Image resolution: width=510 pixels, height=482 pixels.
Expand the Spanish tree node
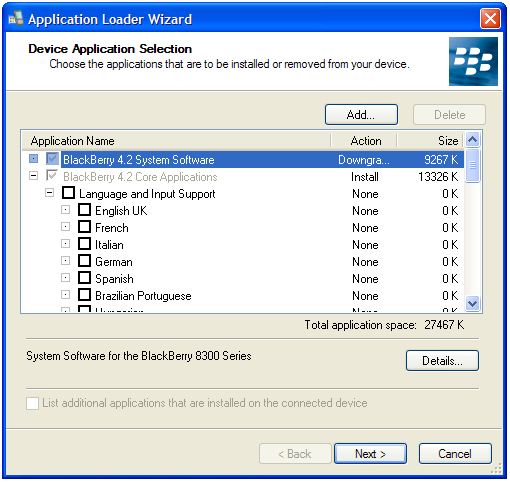[65, 278]
